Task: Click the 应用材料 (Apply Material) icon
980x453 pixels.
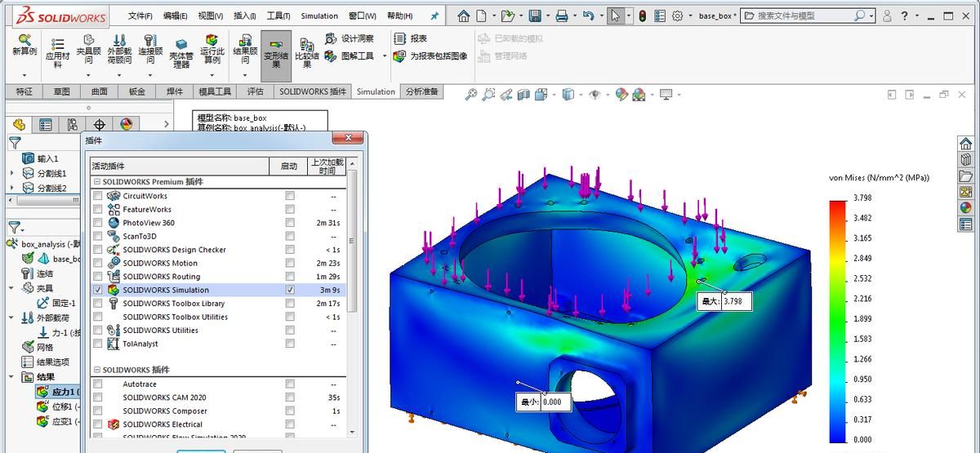Action: click(x=57, y=54)
